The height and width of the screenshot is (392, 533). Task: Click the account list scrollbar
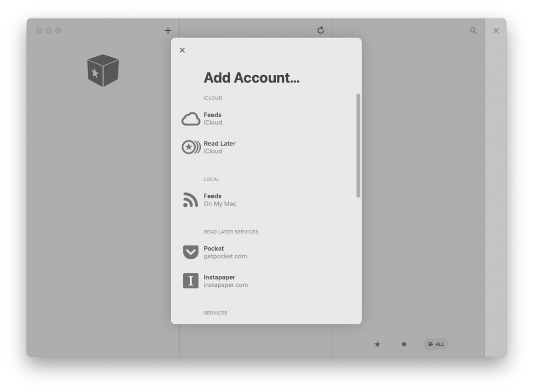point(358,146)
